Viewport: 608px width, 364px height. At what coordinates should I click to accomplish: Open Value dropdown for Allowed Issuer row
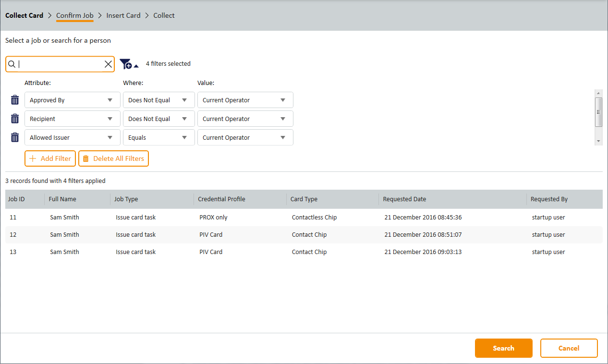245,137
